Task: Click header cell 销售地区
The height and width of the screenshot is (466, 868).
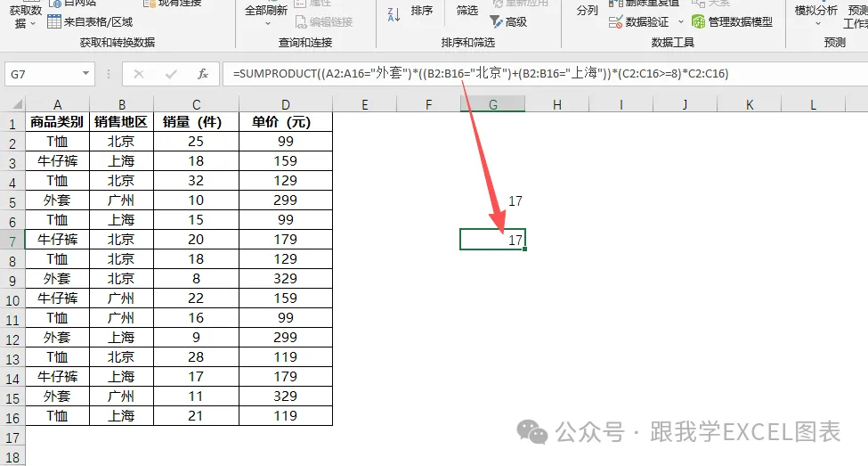Action: pyautogui.click(x=121, y=122)
